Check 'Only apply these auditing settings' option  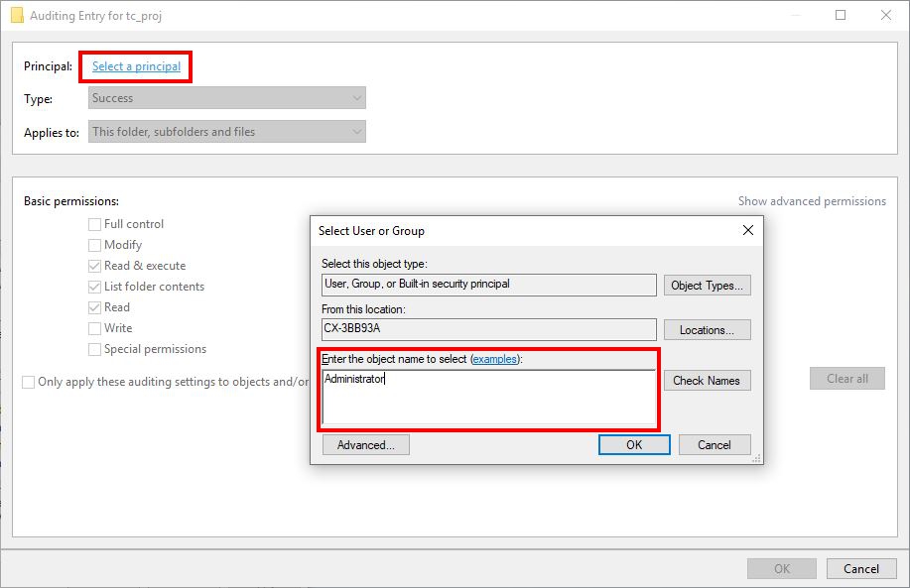pos(28,382)
